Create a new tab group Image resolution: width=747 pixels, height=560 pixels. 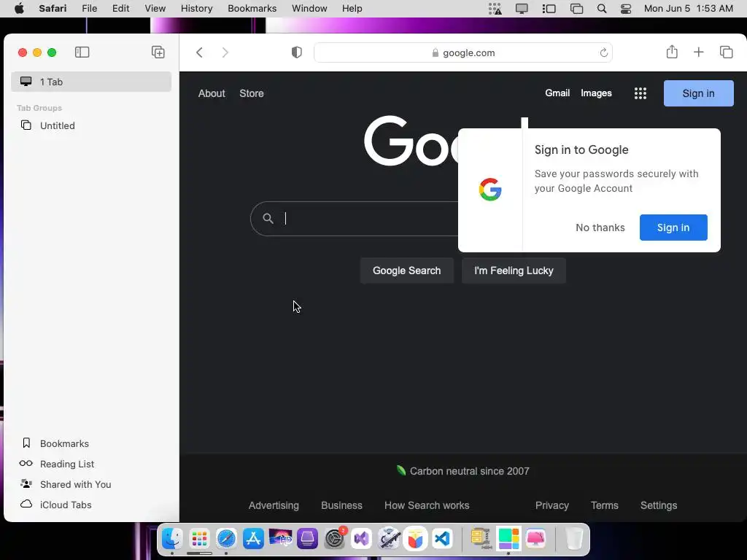point(158,52)
